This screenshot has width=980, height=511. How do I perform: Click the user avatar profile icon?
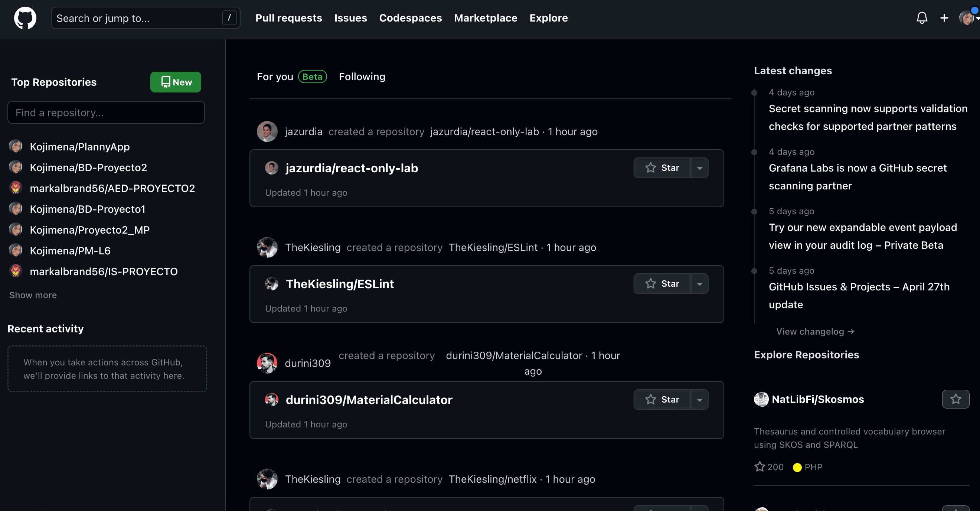click(966, 18)
